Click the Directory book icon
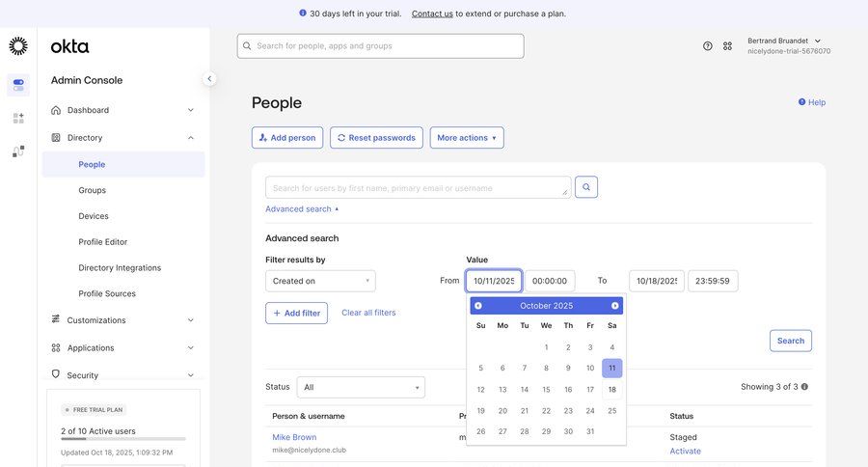868x467 pixels. pos(56,137)
